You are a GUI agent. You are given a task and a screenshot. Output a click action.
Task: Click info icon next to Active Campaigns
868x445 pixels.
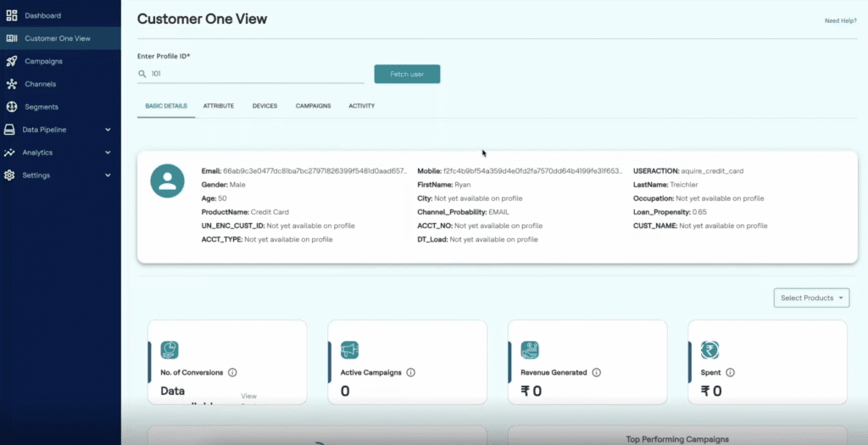click(x=410, y=372)
